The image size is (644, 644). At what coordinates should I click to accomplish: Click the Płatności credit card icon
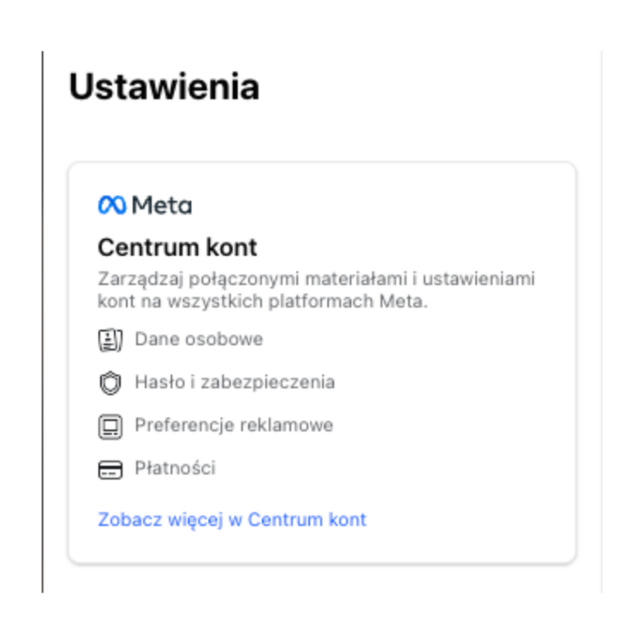pos(111,470)
